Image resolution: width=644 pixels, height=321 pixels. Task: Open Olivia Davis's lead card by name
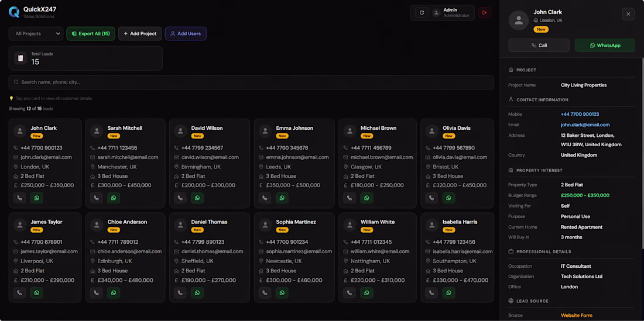456,128
